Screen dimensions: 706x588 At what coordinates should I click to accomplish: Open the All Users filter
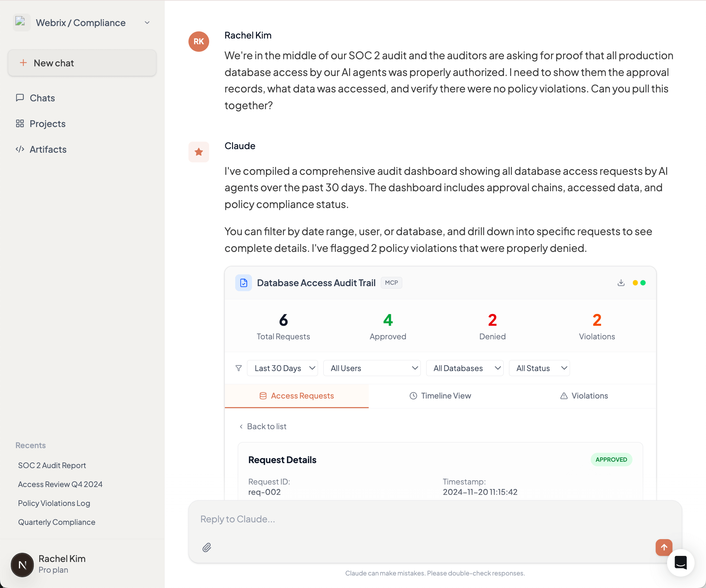click(x=372, y=368)
